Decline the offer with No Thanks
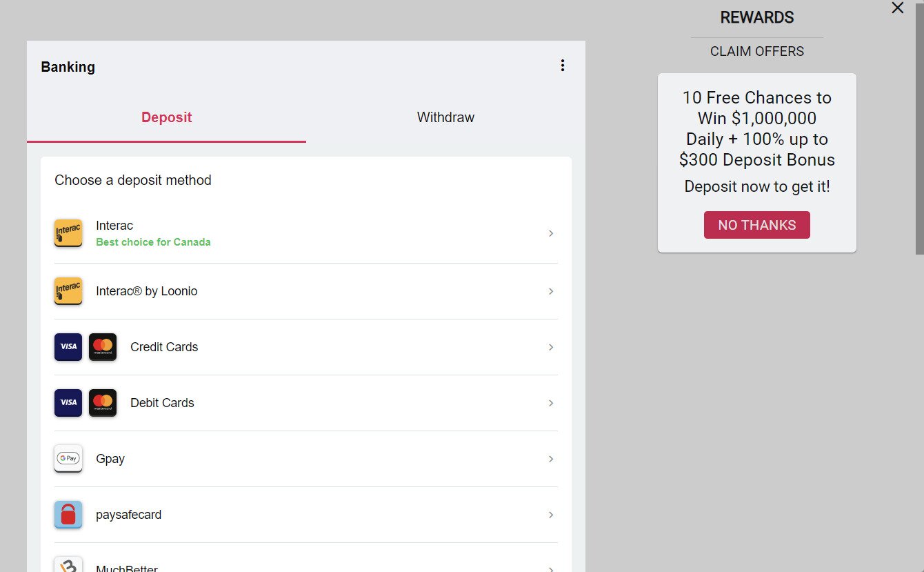The height and width of the screenshot is (572, 924). tap(757, 225)
